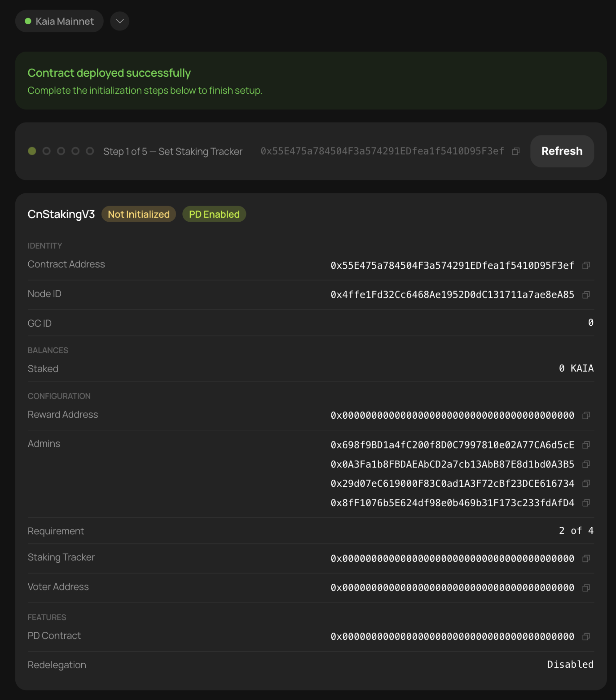Copy the fourth admin address
Viewport: 616px width, 700px height.
[586, 503]
